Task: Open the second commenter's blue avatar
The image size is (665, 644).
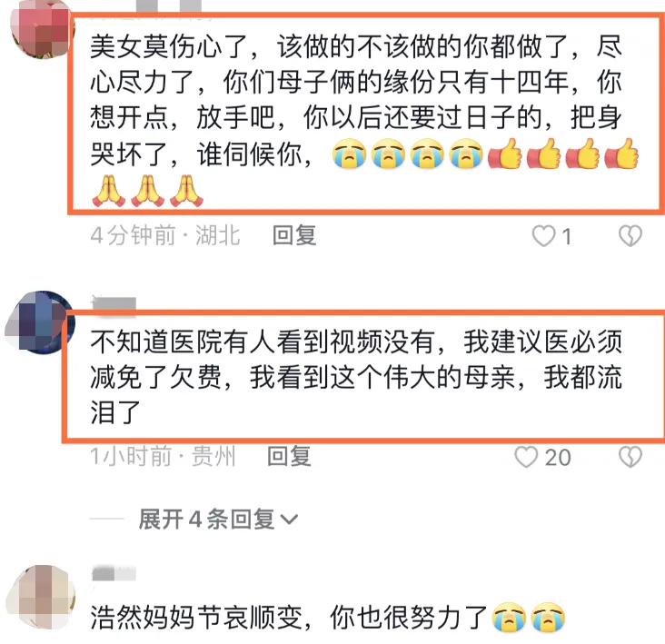Action: point(41,322)
